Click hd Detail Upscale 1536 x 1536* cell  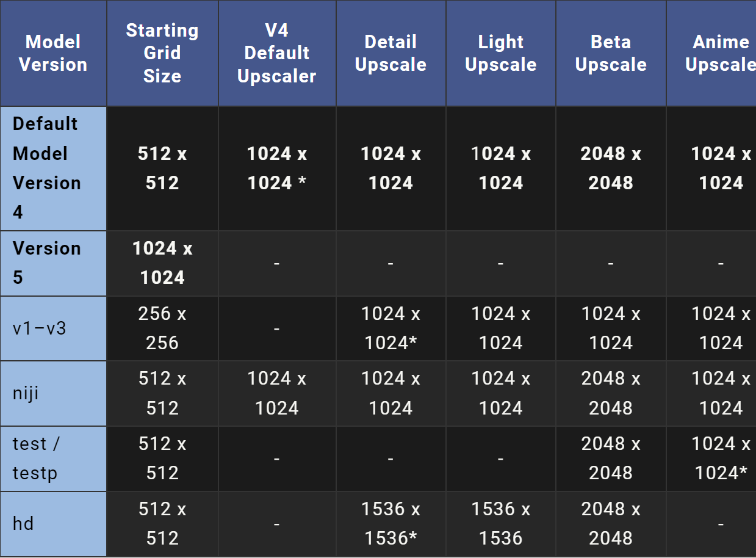391,524
